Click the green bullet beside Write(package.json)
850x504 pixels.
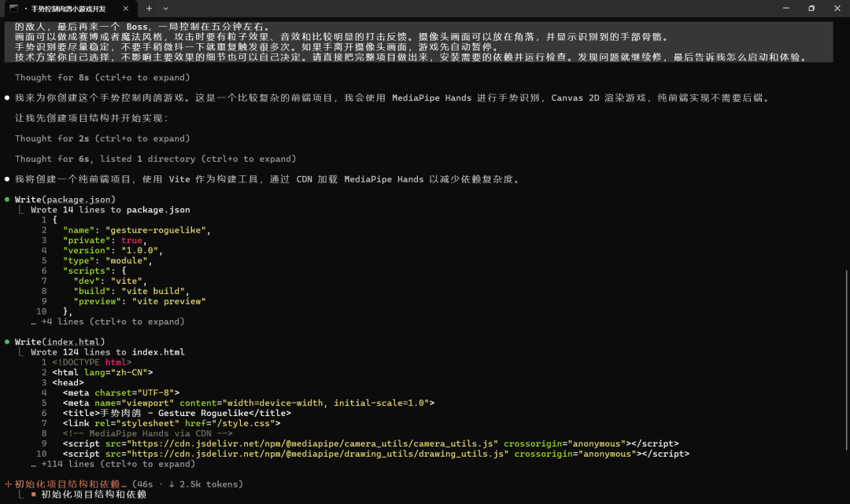[7, 200]
